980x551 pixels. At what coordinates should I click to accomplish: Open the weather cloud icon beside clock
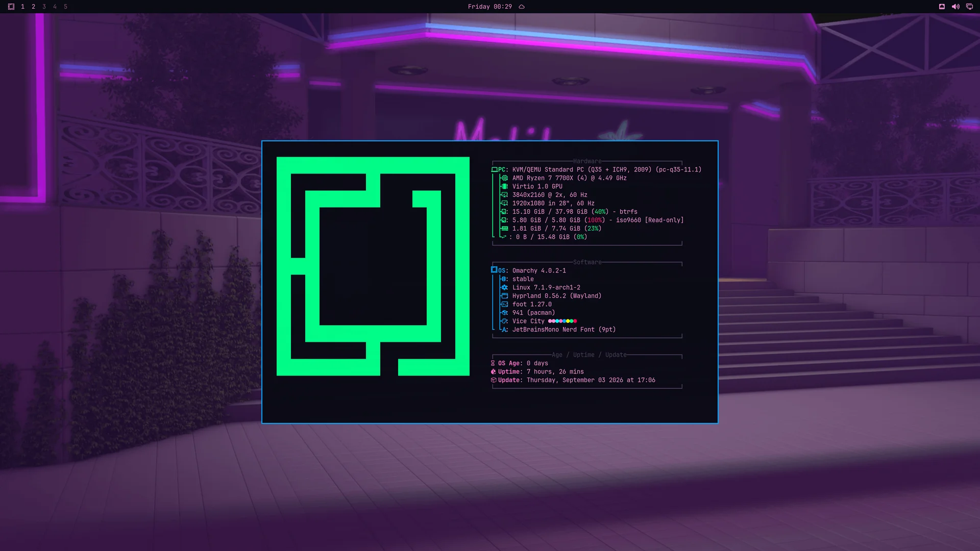coord(522,7)
